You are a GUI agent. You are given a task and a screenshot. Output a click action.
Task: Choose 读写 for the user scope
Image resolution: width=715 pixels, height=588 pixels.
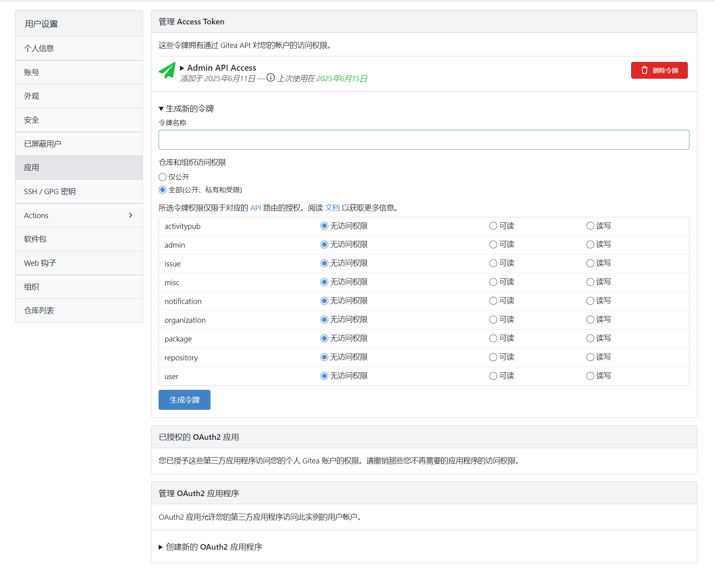point(590,375)
